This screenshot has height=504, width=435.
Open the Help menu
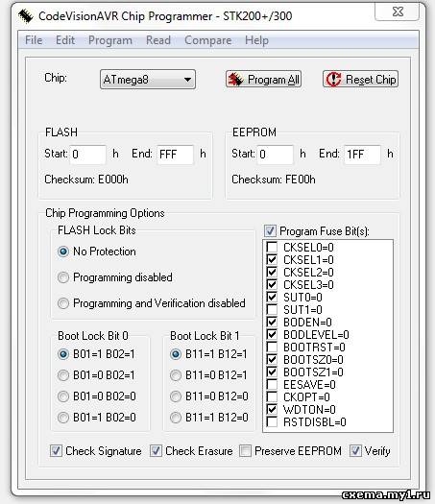(x=256, y=40)
